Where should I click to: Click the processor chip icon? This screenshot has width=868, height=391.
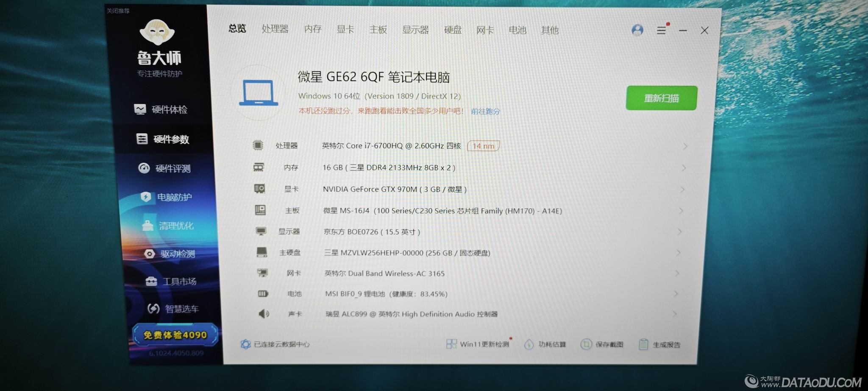(x=258, y=145)
